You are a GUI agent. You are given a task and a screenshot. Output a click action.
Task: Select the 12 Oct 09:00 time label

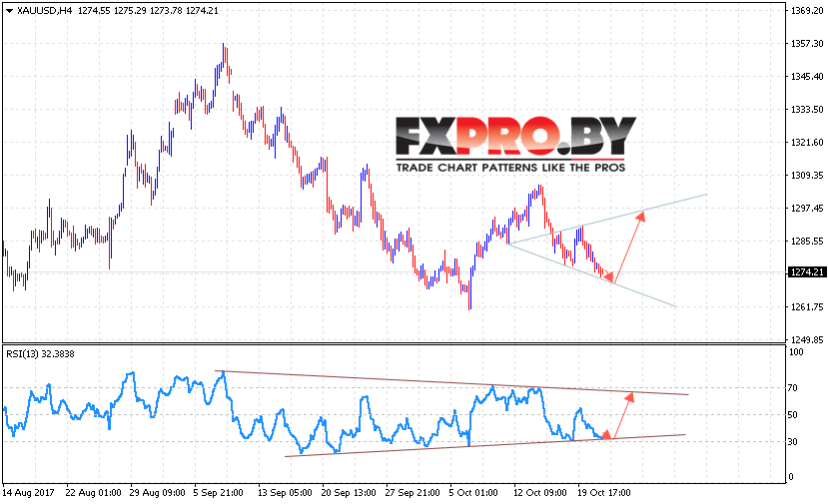[x=540, y=493]
